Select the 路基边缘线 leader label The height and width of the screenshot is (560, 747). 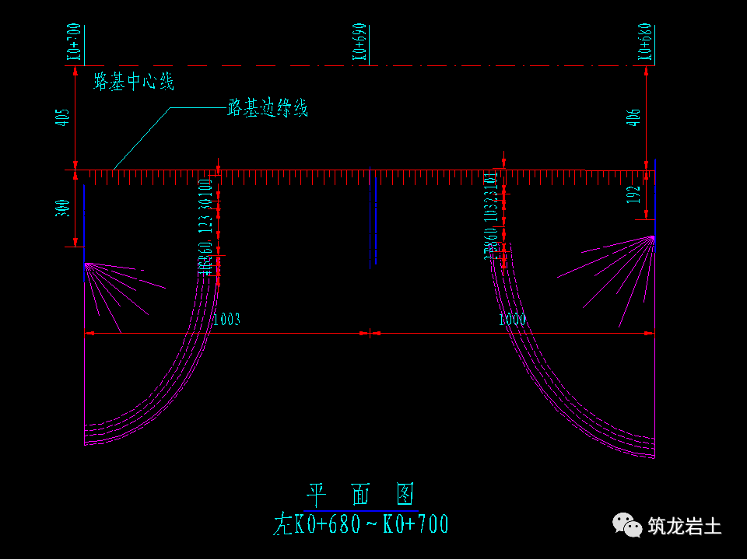tap(268, 107)
